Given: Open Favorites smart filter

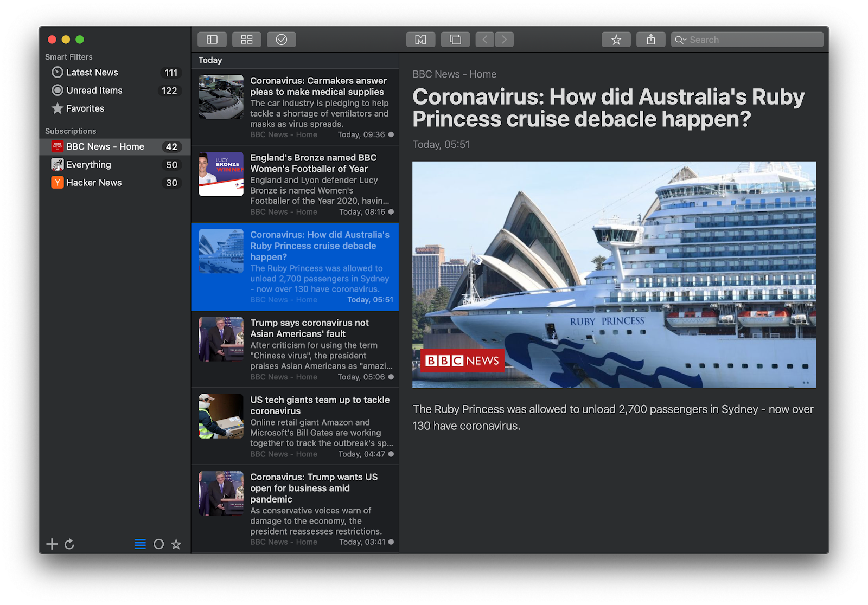Looking at the screenshot, I should pos(115,108).
